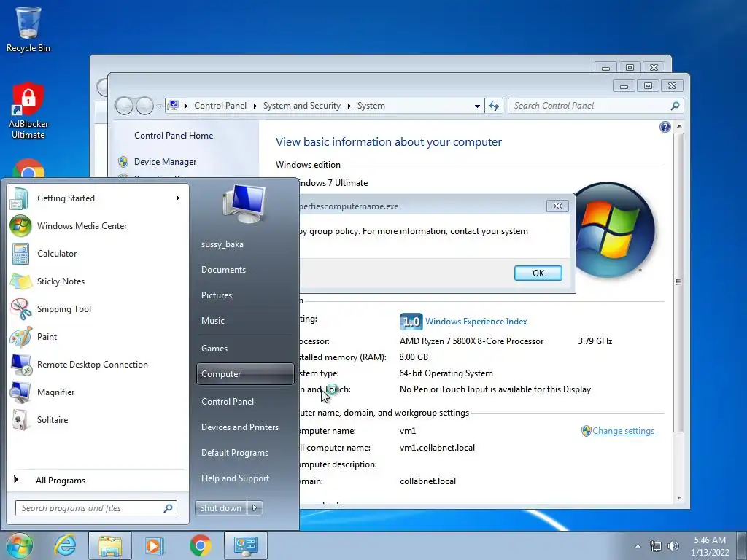
Task: Click the Windows Start orb button
Action: 19,545
